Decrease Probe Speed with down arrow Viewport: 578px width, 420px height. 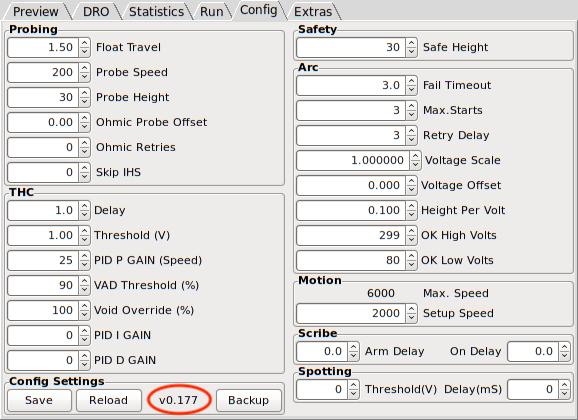tap(84, 77)
